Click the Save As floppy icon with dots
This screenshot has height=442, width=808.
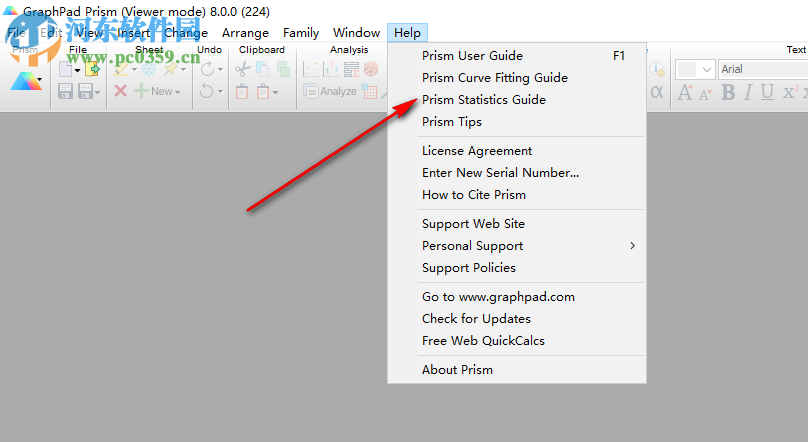(85, 91)
